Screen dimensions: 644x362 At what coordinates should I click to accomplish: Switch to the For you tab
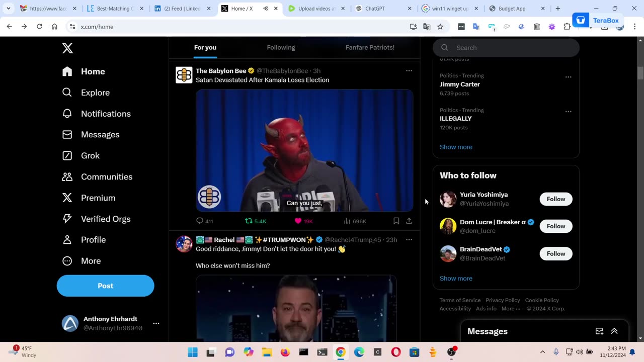[205, 47]
